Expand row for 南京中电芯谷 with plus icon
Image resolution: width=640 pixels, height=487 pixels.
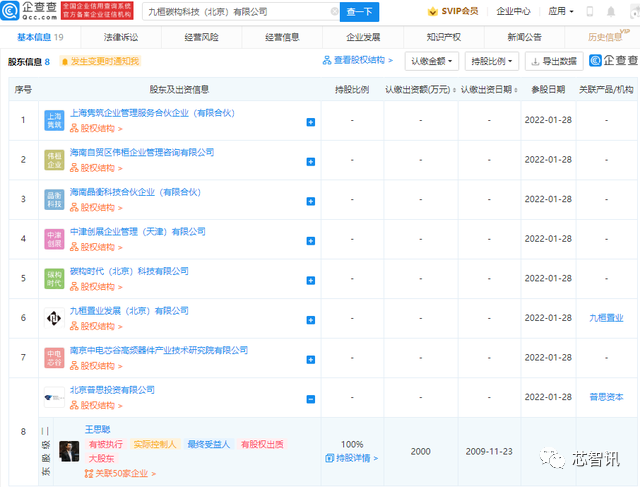coord(311,360)
